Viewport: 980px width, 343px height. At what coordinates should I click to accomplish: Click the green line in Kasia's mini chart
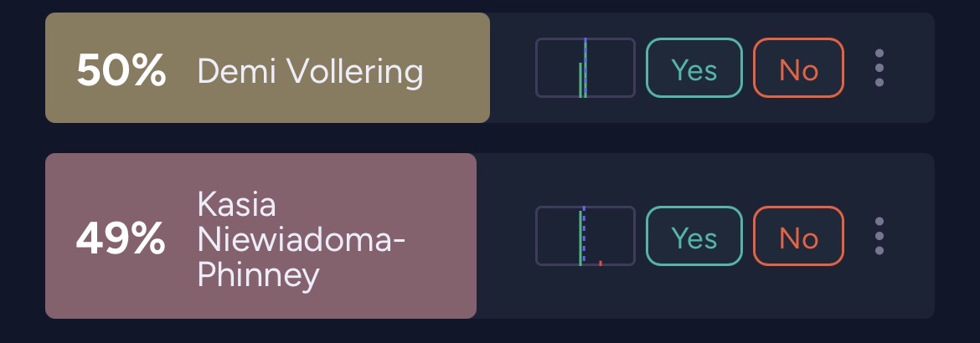click(x=580, y=238)
